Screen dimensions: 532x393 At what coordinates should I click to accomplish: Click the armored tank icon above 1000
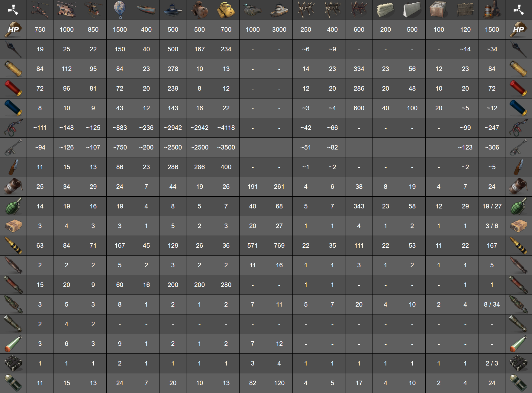253,10
